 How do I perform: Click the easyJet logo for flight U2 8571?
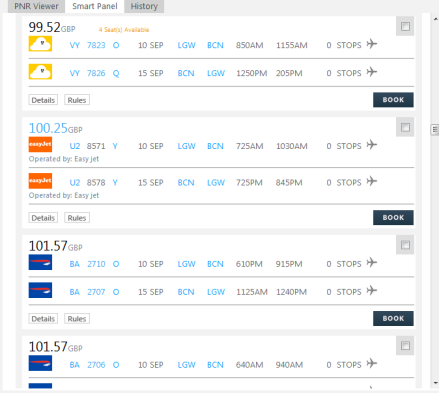click(x=40, y=144)
